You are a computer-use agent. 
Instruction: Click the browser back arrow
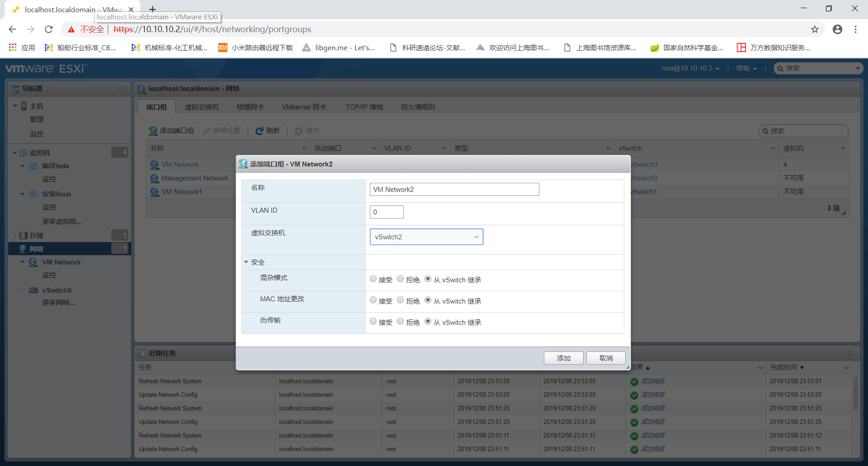(12, 29)
